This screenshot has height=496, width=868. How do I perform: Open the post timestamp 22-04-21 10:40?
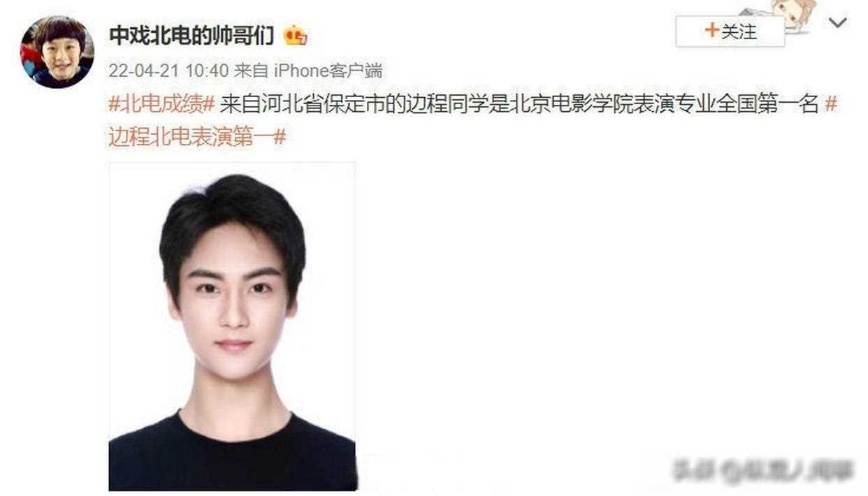[168, 71]
